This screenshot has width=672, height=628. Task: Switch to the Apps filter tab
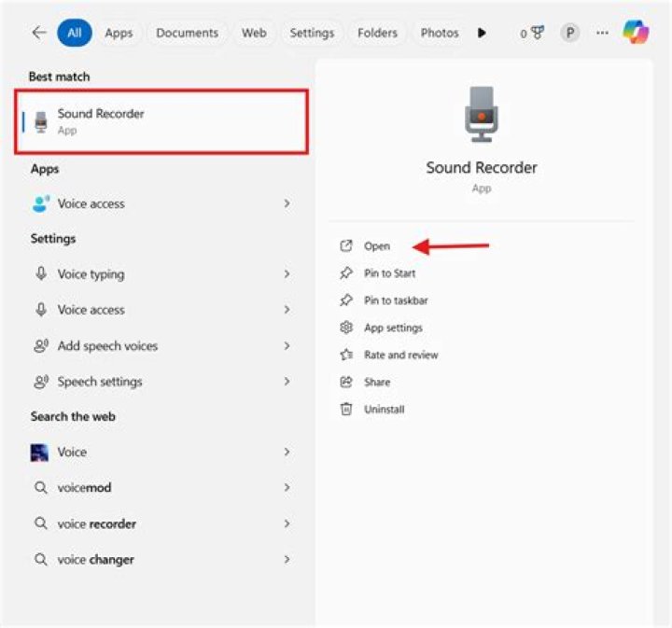[x=119, y=33]
